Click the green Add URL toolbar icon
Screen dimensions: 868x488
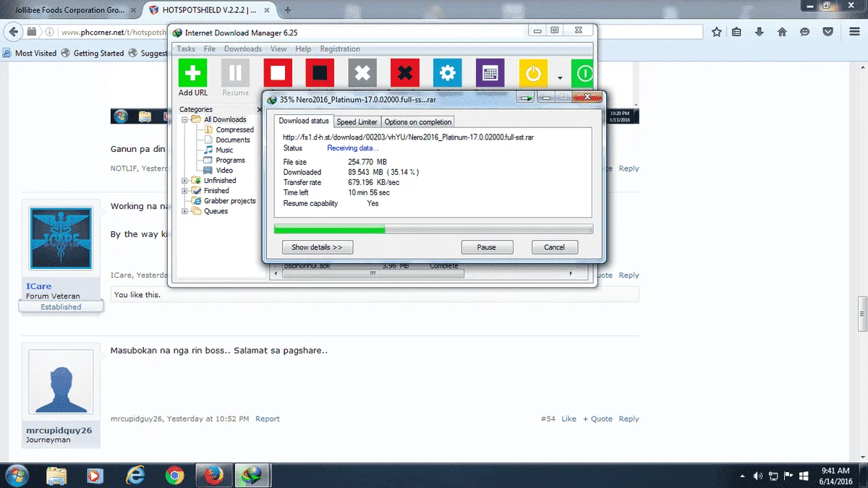coord(192,73)
